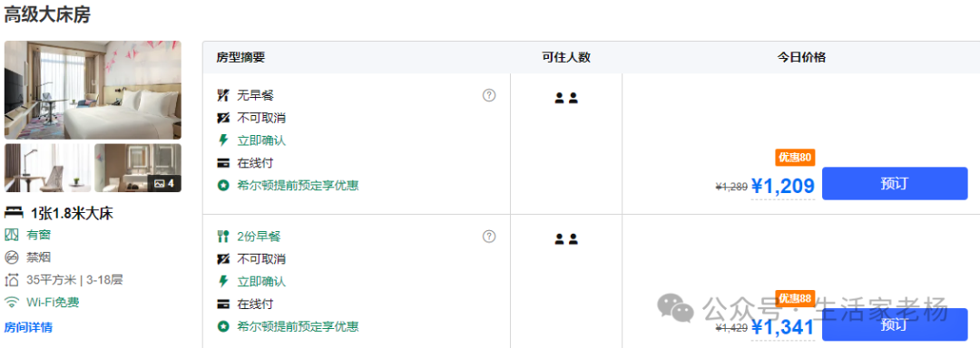Open the main bedroom photo

93,90
